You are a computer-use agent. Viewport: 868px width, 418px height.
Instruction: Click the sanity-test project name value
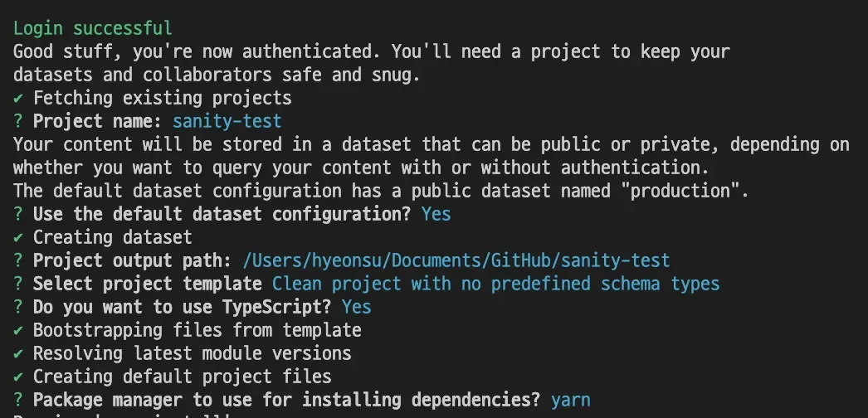coord(227,121)
